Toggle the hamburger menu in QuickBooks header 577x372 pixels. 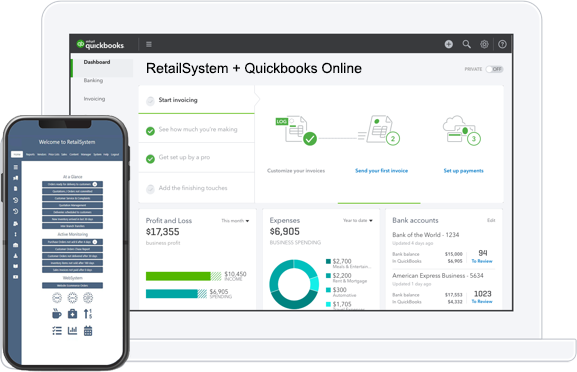click(x=149, y=45)
